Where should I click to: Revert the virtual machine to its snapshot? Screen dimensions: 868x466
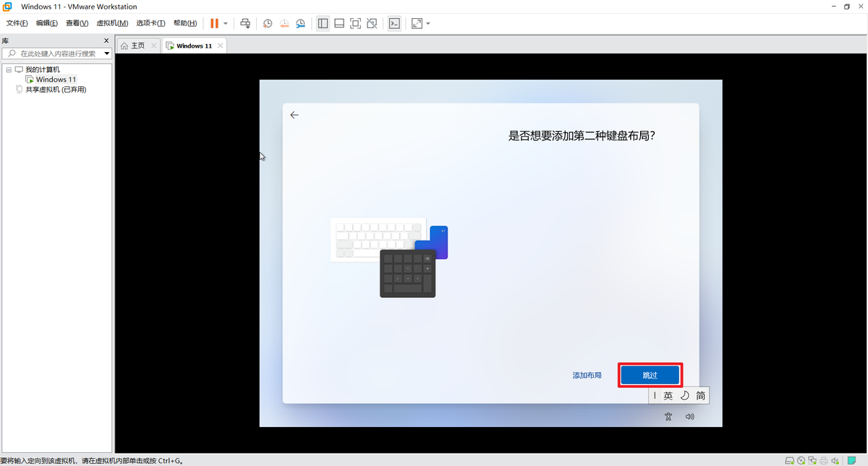(284, 23)
